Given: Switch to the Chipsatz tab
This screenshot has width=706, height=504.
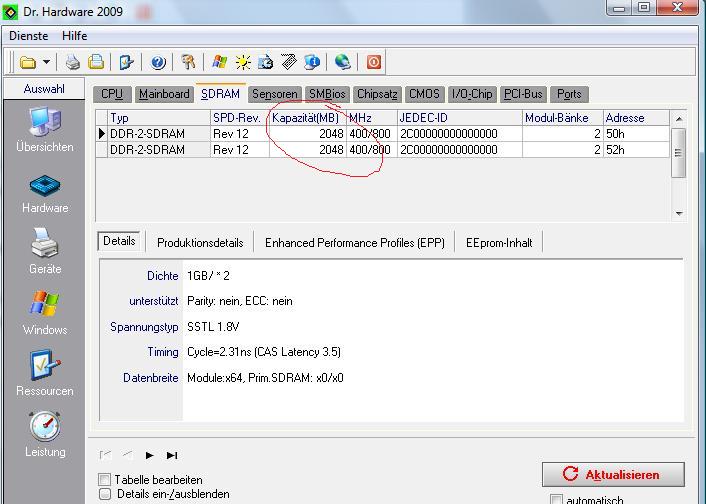Looking at the screenshot, I should [377, 94].
